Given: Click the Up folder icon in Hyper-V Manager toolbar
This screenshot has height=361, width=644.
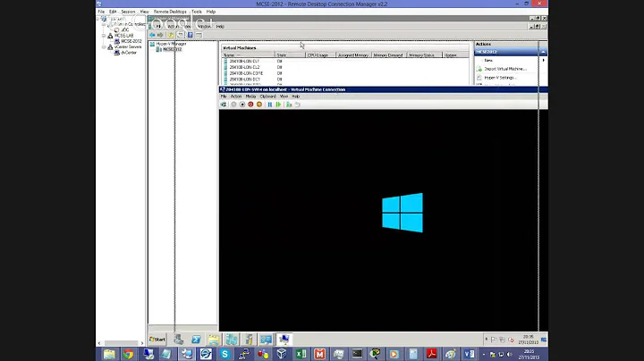Looking at the screenshot, I should tap(171, 35).
